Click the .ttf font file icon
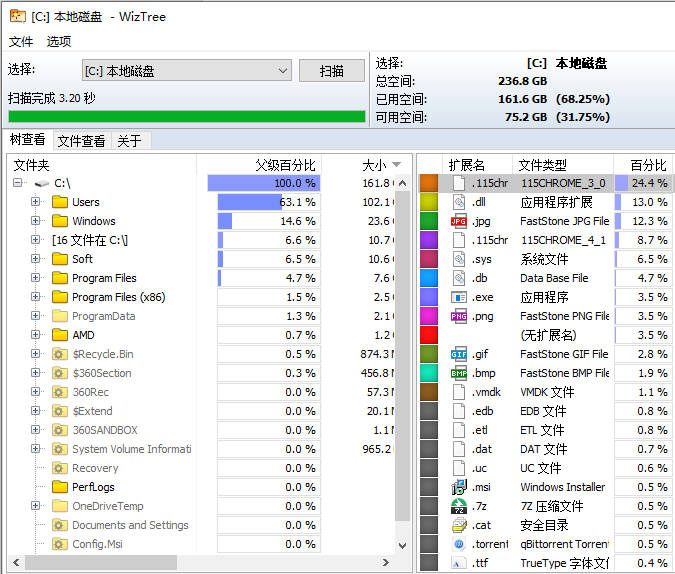675x574 pixels. pos(459,563)
